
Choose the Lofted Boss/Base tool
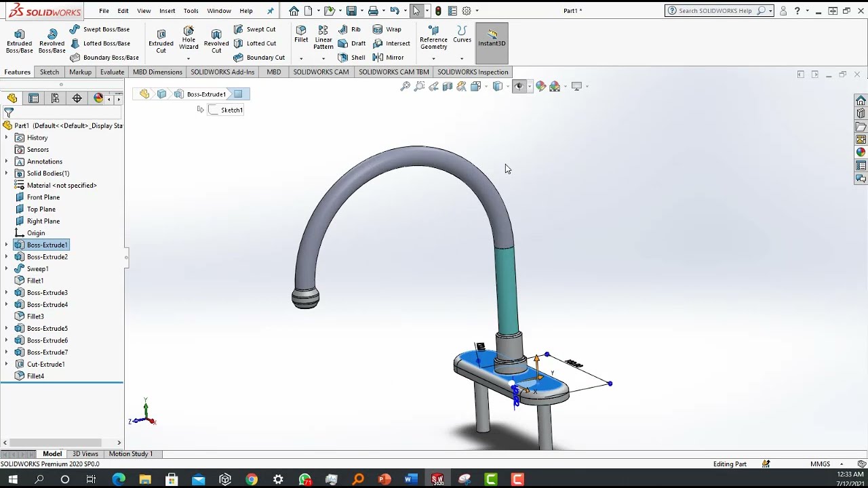tap(100, 43)
